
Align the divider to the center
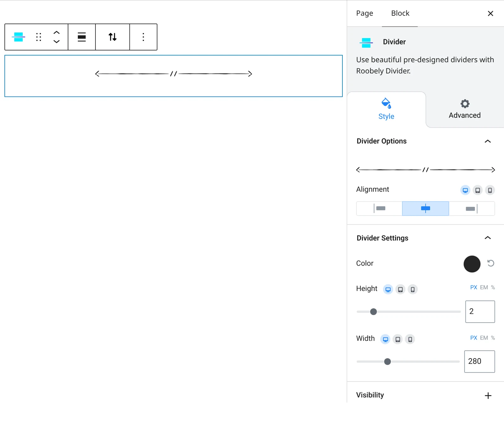point(426,208)
